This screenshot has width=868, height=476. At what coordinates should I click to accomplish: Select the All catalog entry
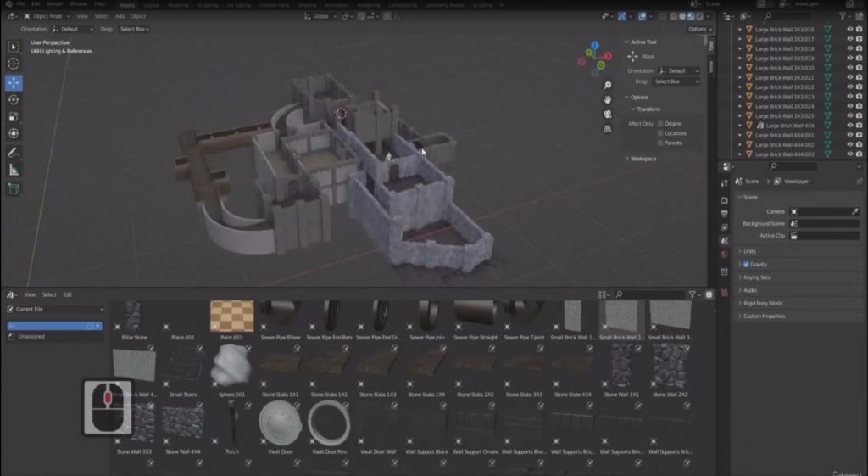pos(55,326)
